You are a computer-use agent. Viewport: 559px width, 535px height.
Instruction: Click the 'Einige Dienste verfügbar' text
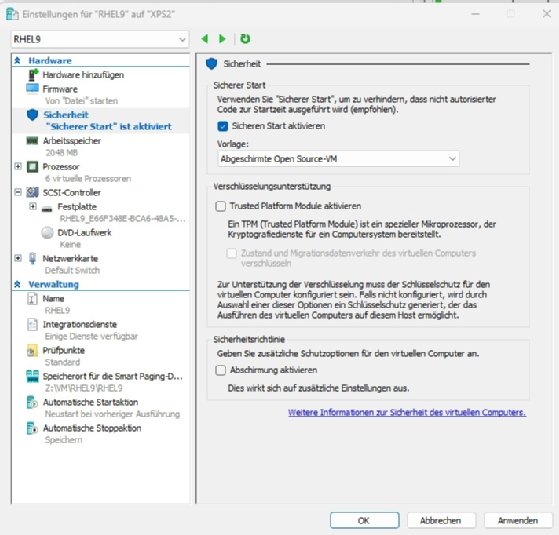[91, 336]
